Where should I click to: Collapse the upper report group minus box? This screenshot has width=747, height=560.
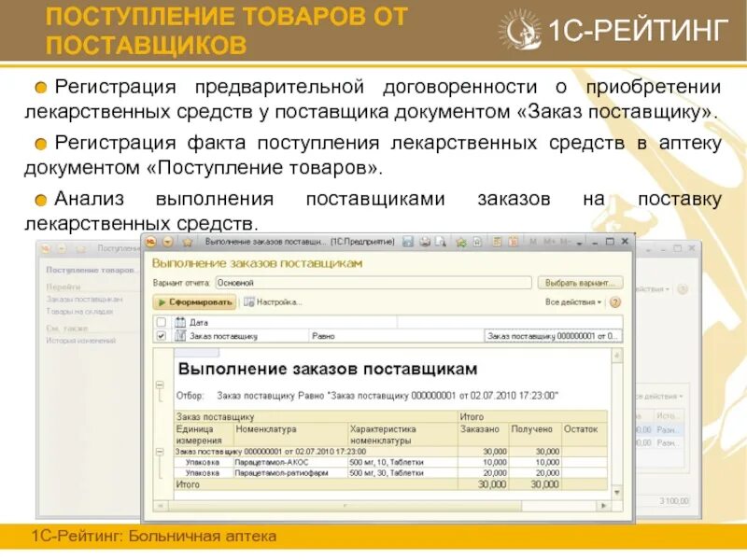160,385
